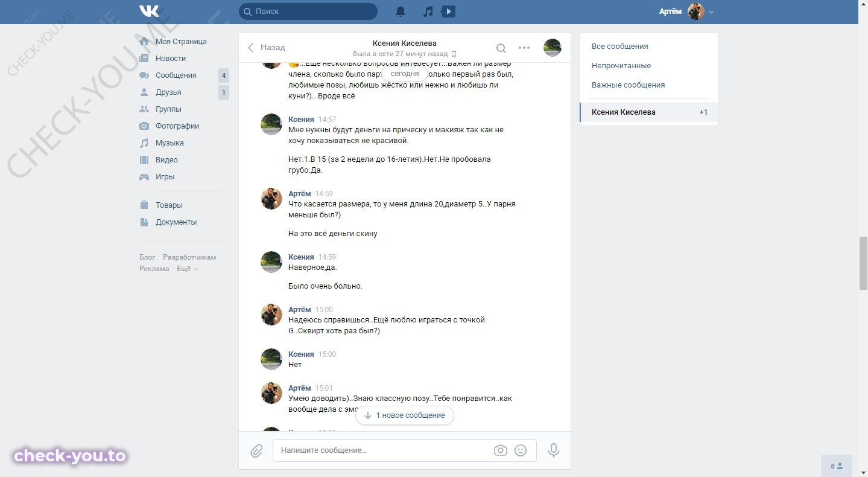Open the Ксения Киселева conversation tab on the right
This screenshot has width=868, height=477.
(x=649, y=112)
